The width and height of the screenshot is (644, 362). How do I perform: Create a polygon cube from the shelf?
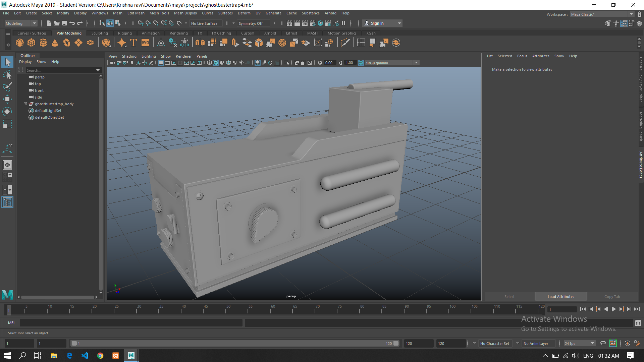click(x=32, y=43)
